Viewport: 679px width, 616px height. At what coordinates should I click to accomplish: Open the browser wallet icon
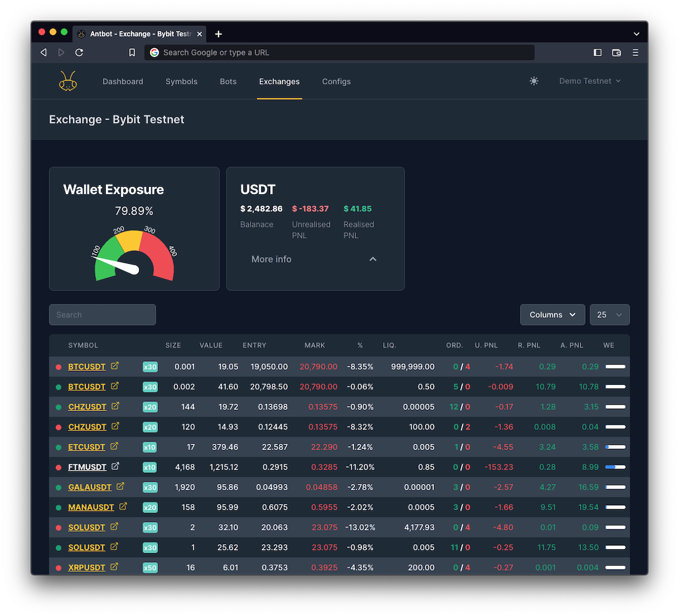(x=617, y=52)
